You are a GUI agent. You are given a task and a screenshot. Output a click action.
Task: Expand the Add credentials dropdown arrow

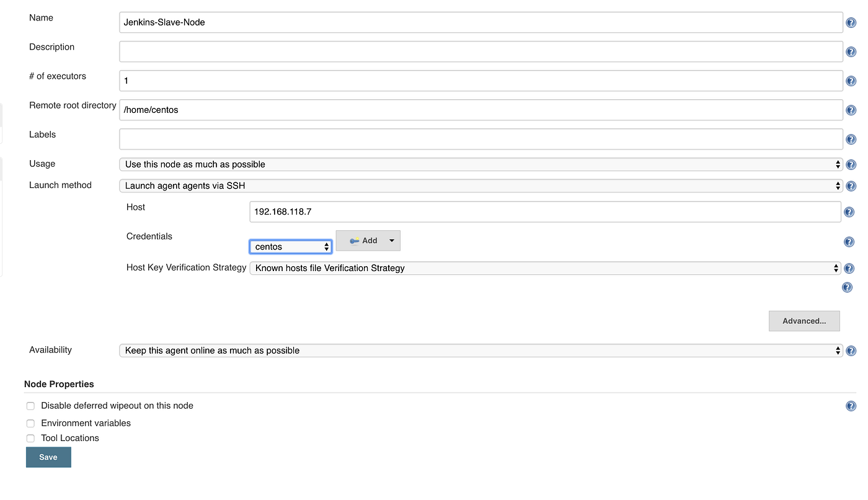tap(391, 241)
